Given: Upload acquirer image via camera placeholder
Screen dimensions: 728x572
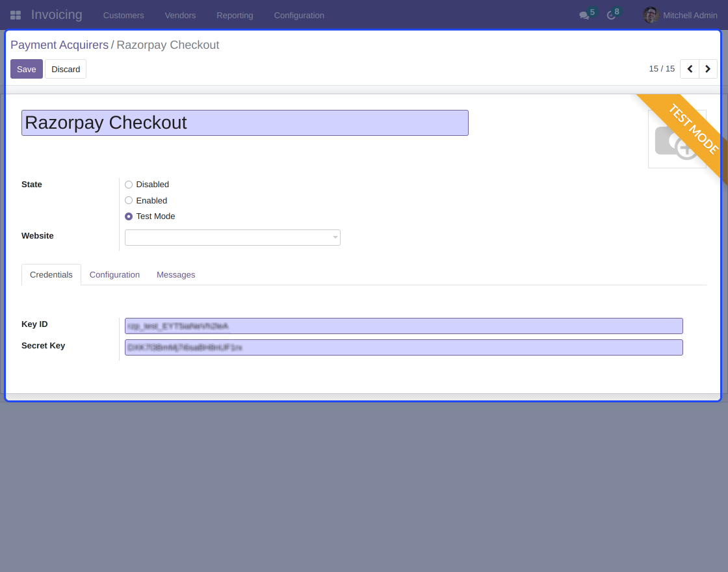Looking at the screenshot, I should tap(677, 139).
